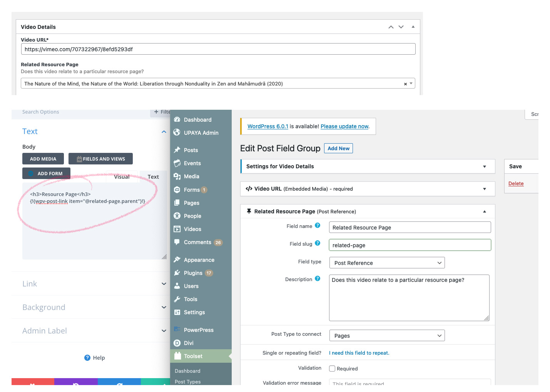Collapse Video Details panel triangle
550x392 pixels.
pyautogui.click(x=413, y=27)
